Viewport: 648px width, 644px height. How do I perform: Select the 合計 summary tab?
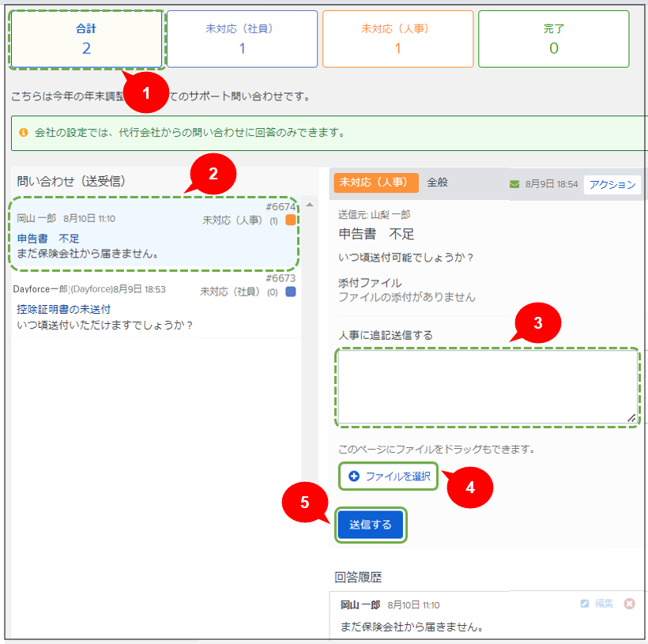(x=86, y=39)
